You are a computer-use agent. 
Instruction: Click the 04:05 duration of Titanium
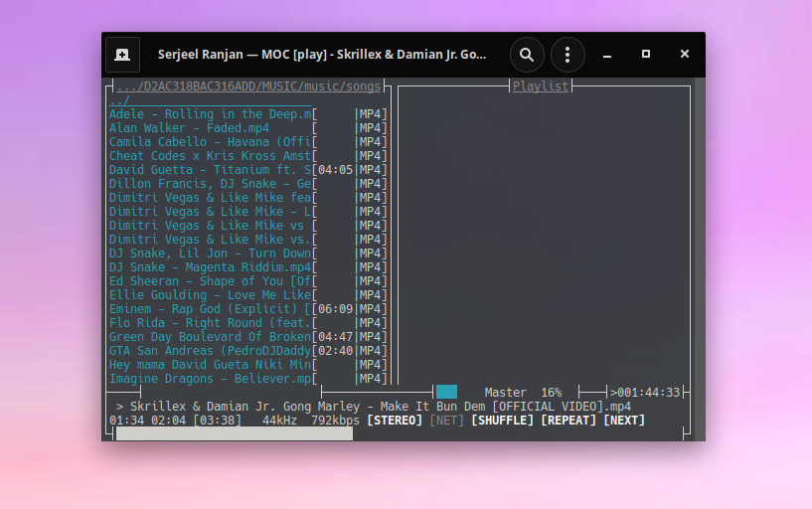[x=336, y=170]
